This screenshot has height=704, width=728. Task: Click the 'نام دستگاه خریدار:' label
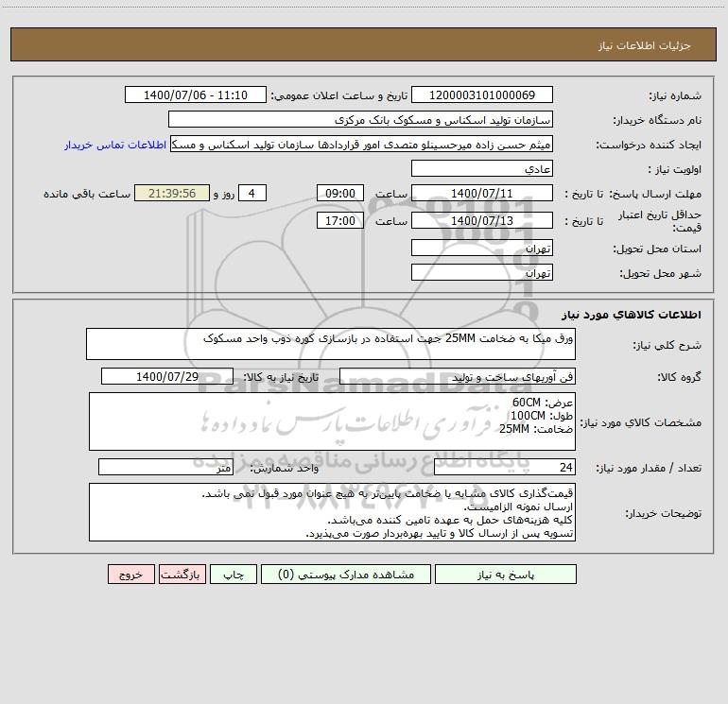pyautogui.click(x=657, y=121)
